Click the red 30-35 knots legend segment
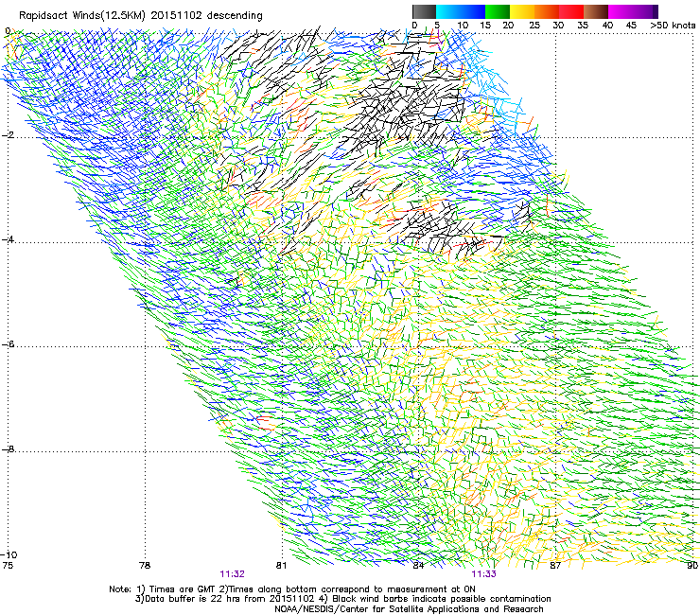The image size is (700, 615). 571,11
